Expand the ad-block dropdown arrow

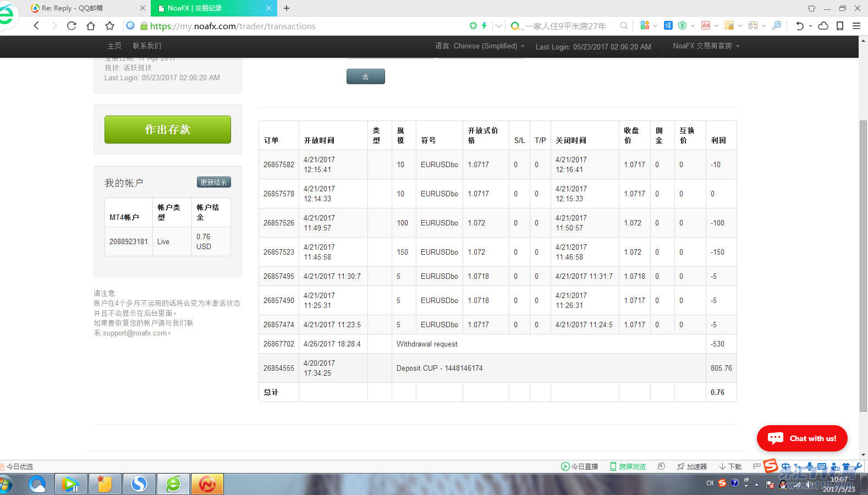(x=717, y=26)
